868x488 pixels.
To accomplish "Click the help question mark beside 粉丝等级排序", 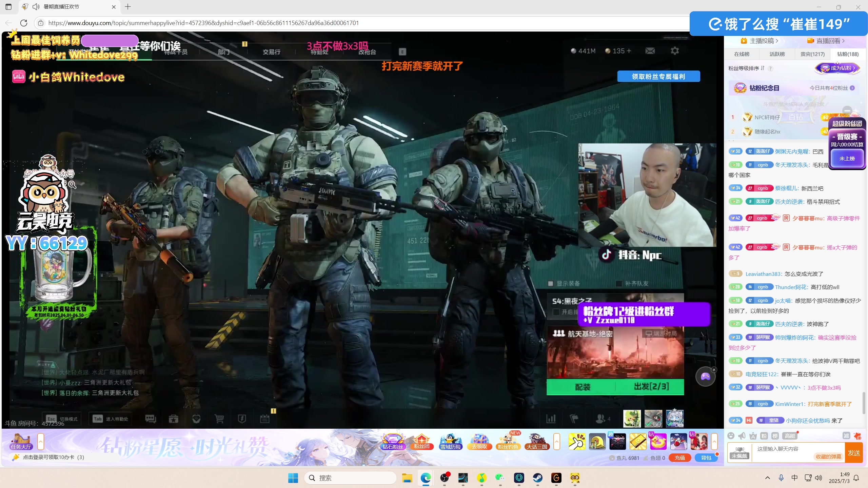I will point(770,68).
